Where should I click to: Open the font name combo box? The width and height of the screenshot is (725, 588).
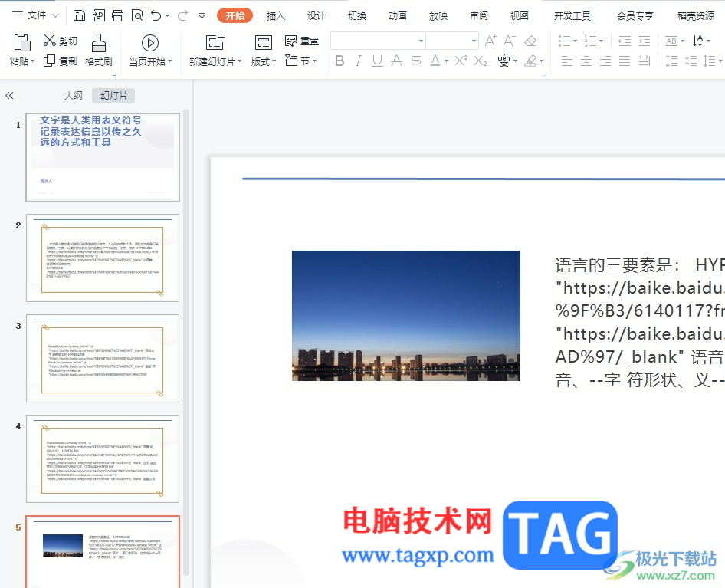tap(378, 41)
